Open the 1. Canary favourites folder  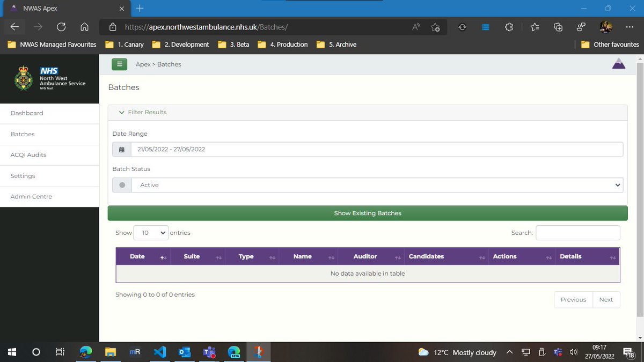pos(125,45)
